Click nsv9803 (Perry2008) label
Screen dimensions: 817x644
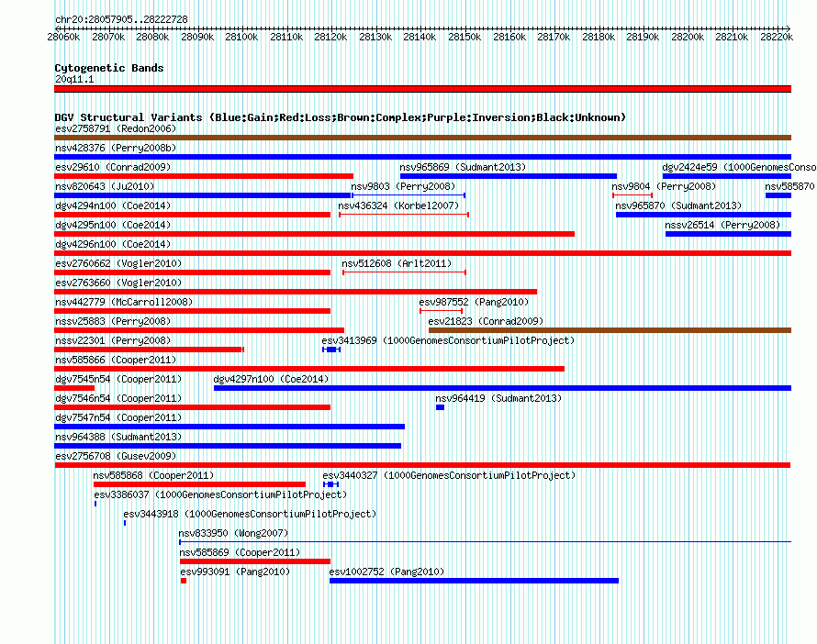pyautogui.click(x=403, y=186)
